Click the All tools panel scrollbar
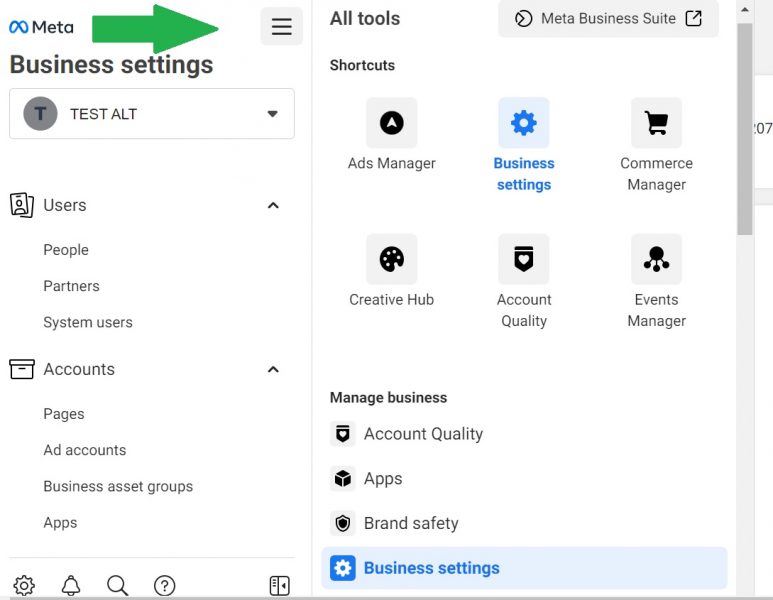The image size is (773, 600). click(x=744, y=130)
